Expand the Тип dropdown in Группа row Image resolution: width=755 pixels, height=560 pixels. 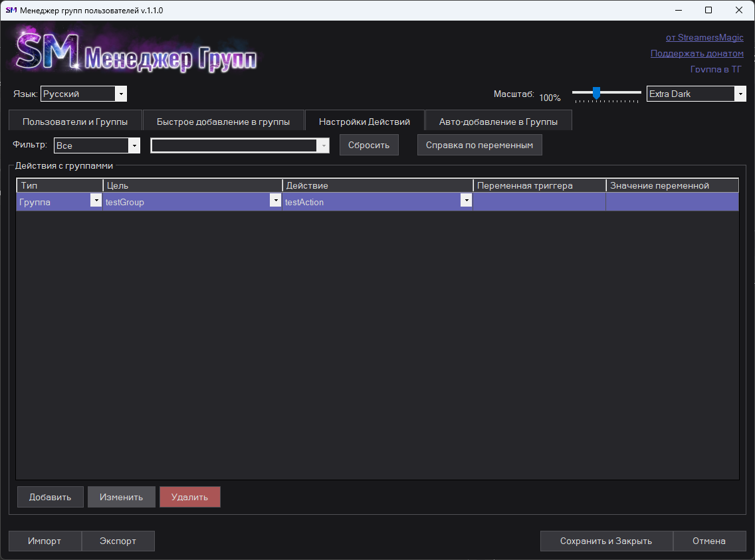point(96,201)
